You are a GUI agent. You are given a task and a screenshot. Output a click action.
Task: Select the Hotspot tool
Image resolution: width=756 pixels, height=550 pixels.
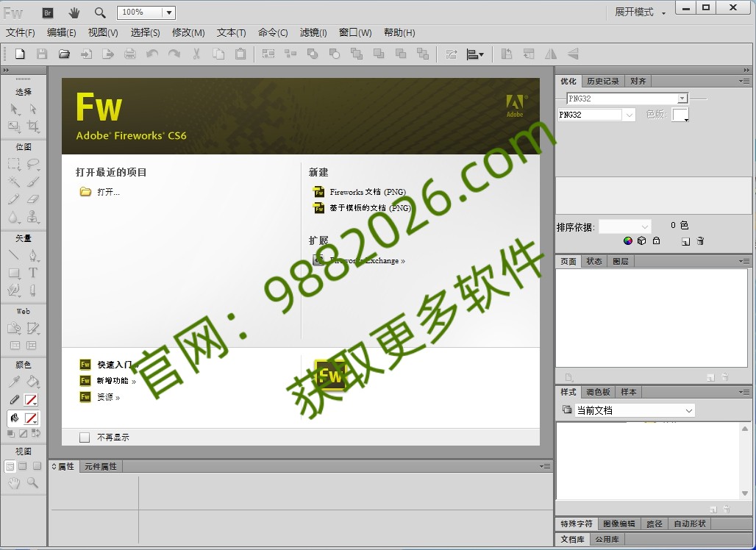click(15, 328)
